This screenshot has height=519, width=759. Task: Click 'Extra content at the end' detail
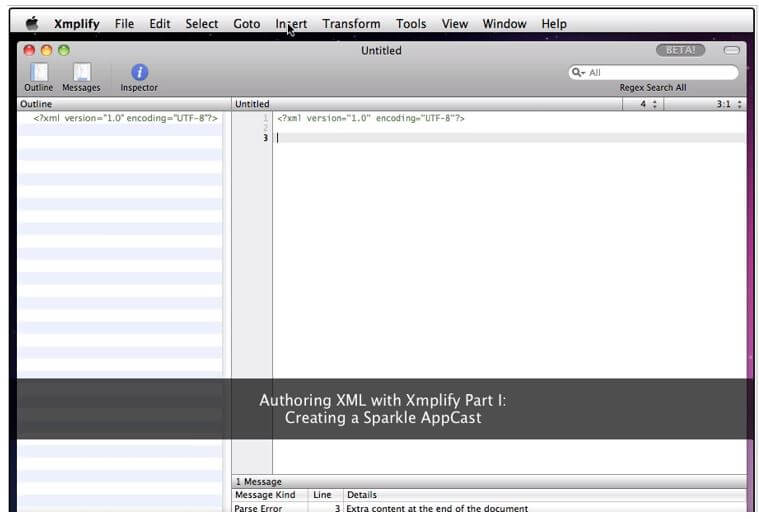[437, 508]
